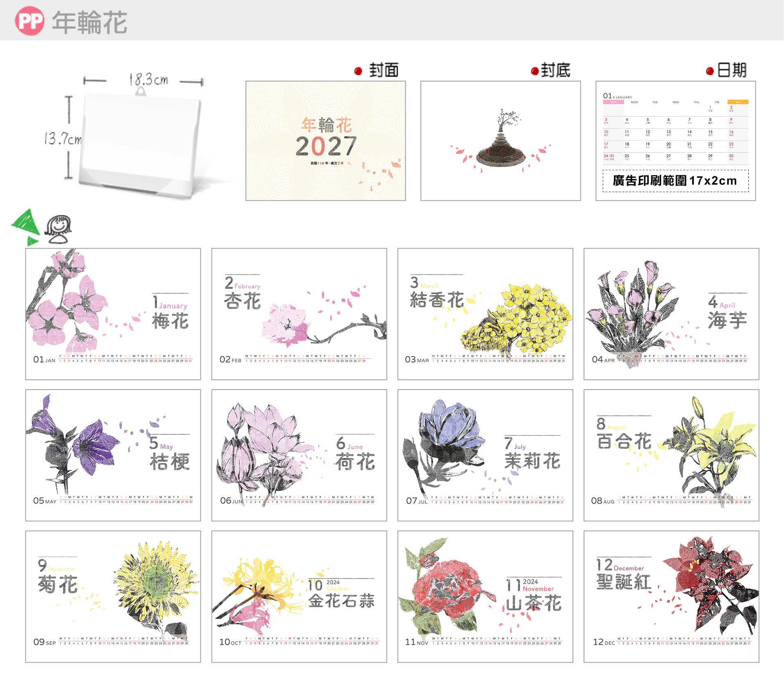Click the red dot beside 日期
784x683 pixels.
[710, 71]
